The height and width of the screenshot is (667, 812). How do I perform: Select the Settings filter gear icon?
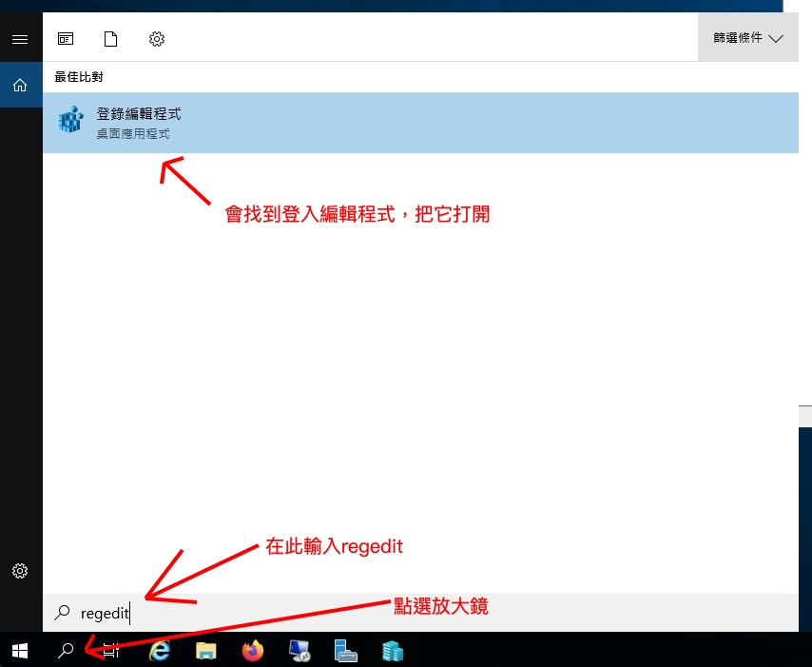[x=157, y=39]
